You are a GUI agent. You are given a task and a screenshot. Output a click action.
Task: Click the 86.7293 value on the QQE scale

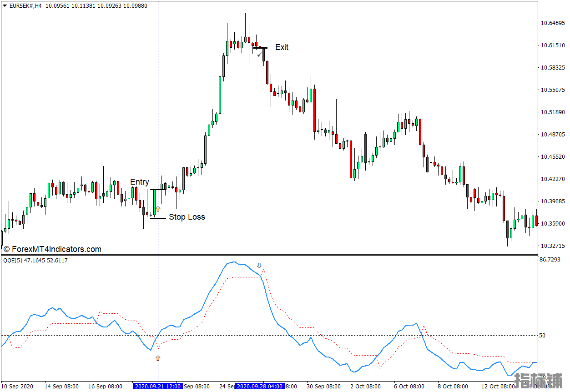[x=550, y=260]
